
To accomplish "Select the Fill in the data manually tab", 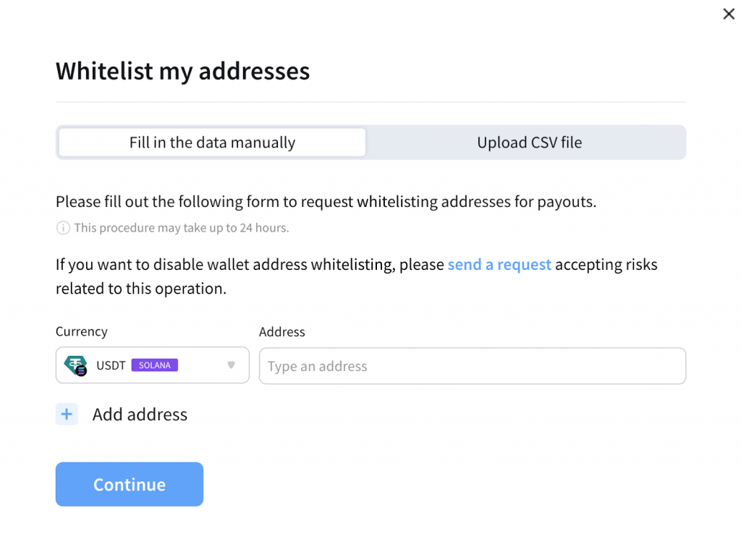I will coord(212,143).
